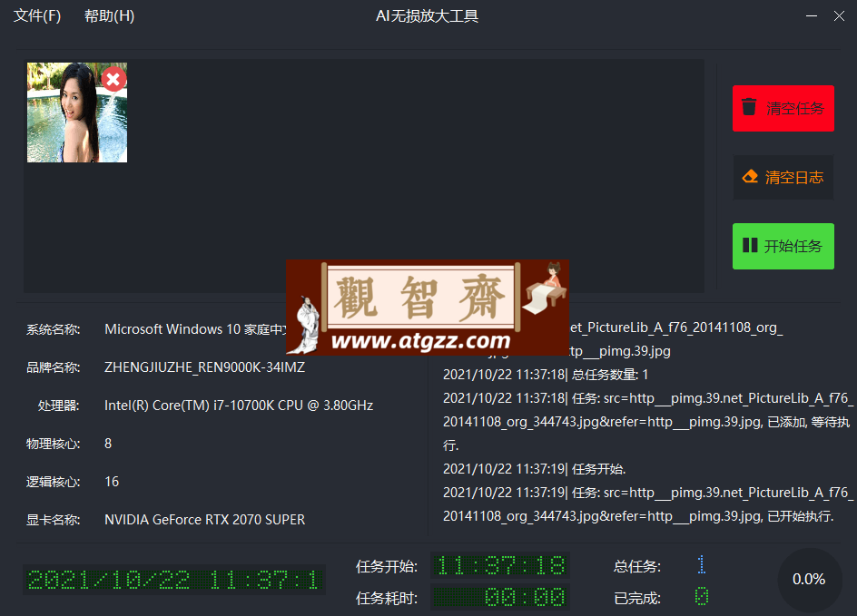Click the 任务耗时 label
This screenshot has height=616, width=857.
point(387,598)
